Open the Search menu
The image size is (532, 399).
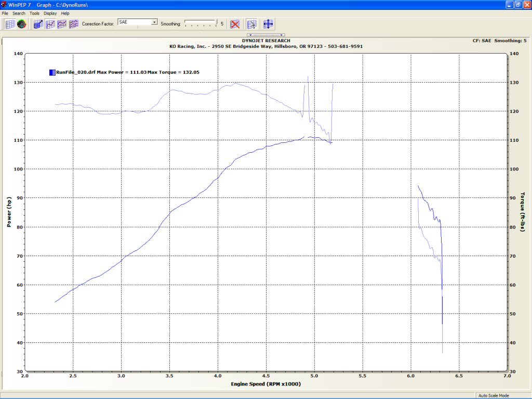pos(19,13)
